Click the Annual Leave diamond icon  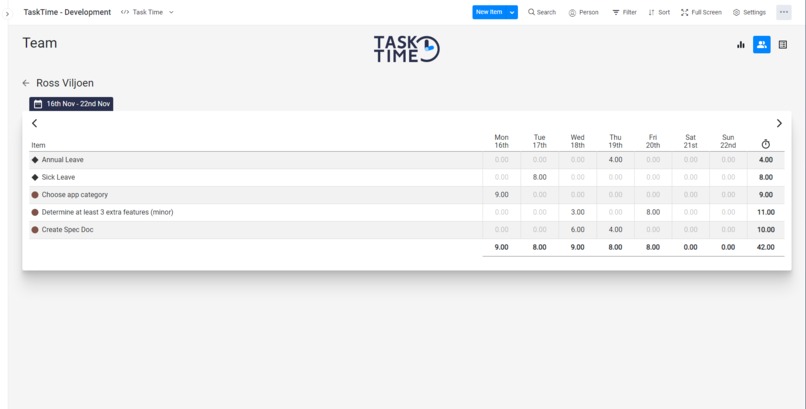pos(35,160)
